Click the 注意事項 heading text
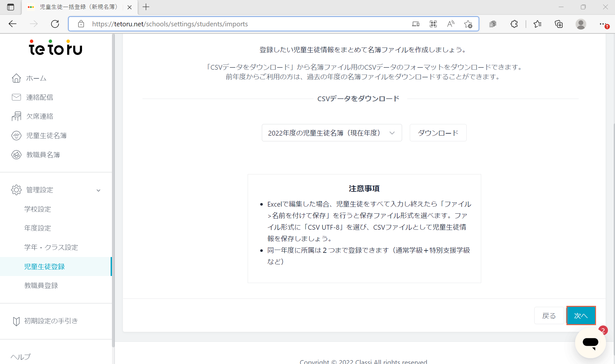The image size is (615, 364). (x=364, y=189)
